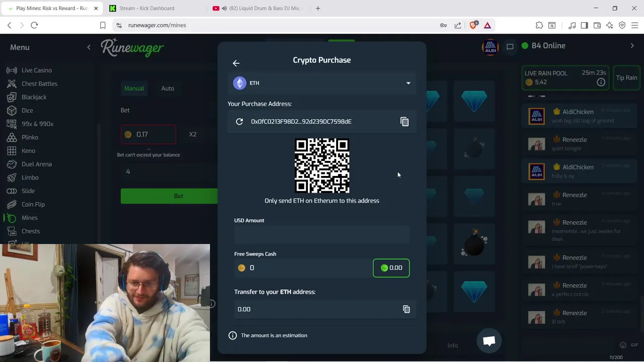
Task: Click the top-right blue diamond tile
Action: 474,101
